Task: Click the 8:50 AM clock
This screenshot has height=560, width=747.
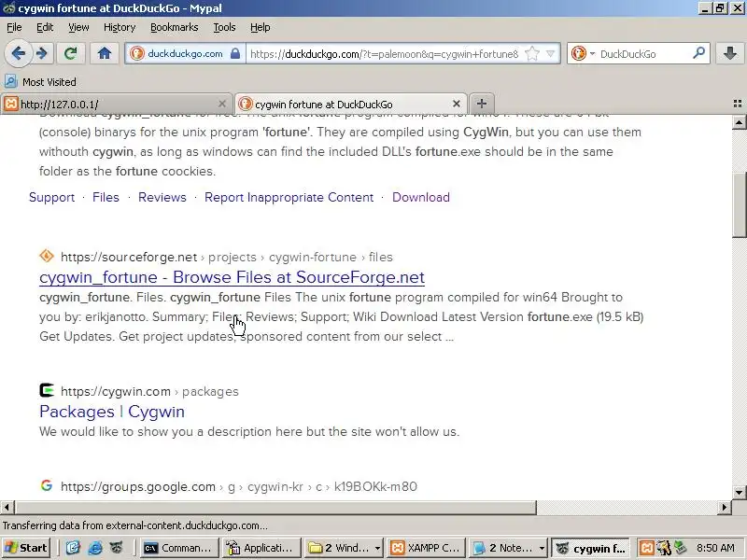Action: point(715,548)
